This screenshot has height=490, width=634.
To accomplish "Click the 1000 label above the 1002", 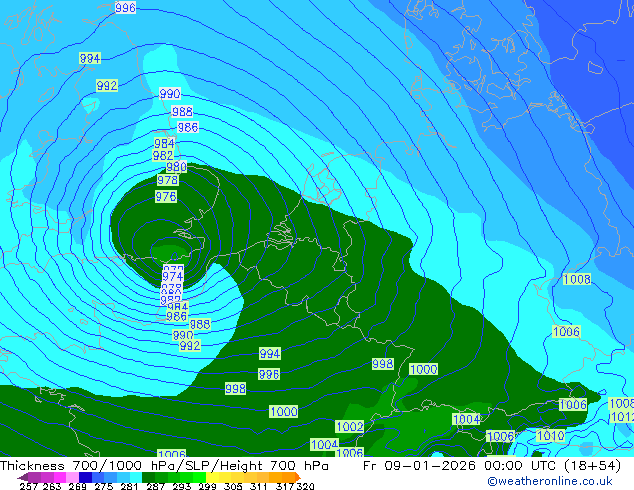I will (284, 412).
